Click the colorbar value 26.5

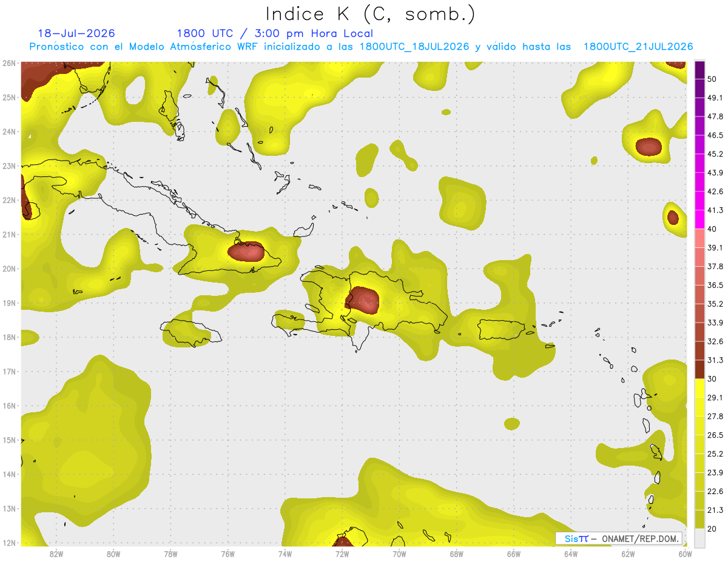715,435
